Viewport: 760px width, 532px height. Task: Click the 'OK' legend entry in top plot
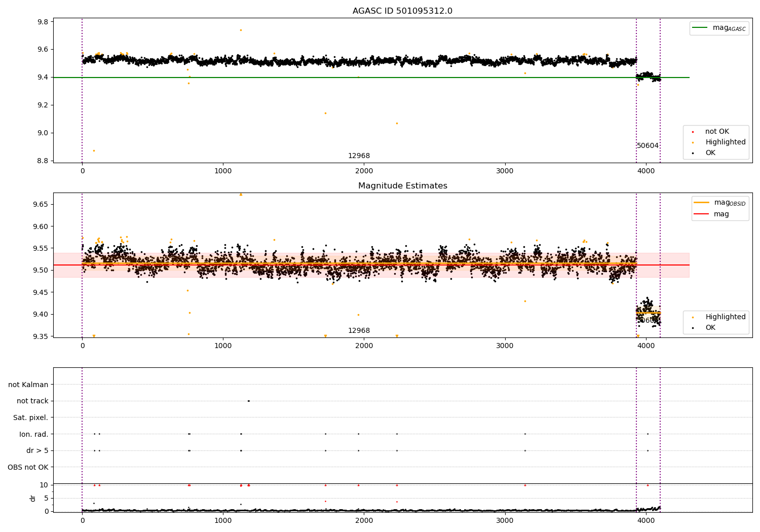710,153
